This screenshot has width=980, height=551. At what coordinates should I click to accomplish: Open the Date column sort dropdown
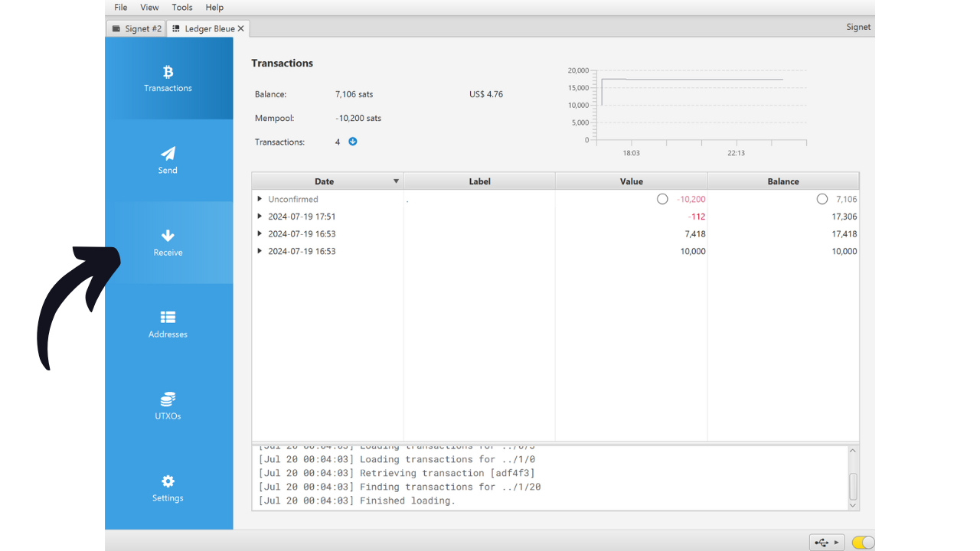396,181
